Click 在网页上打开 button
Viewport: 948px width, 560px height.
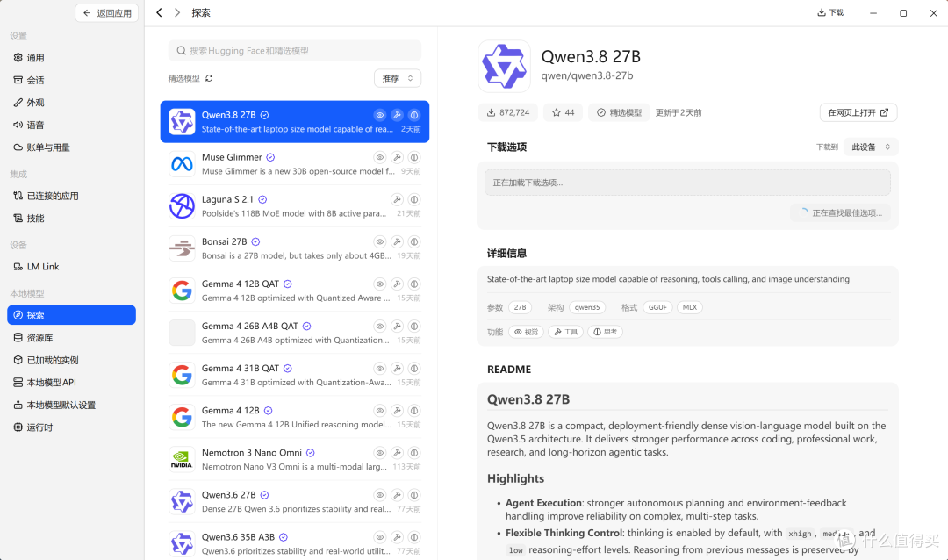click(858, 112)
